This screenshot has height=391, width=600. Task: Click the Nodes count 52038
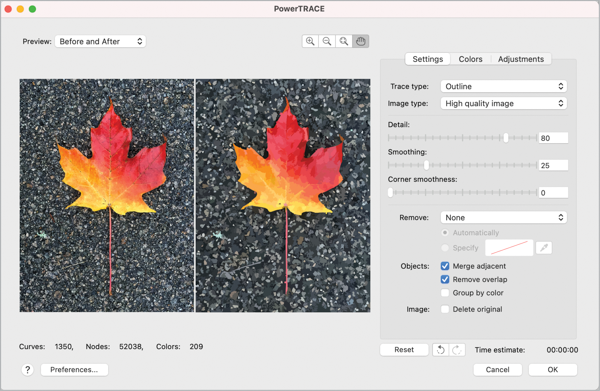[x=131, y=347]
